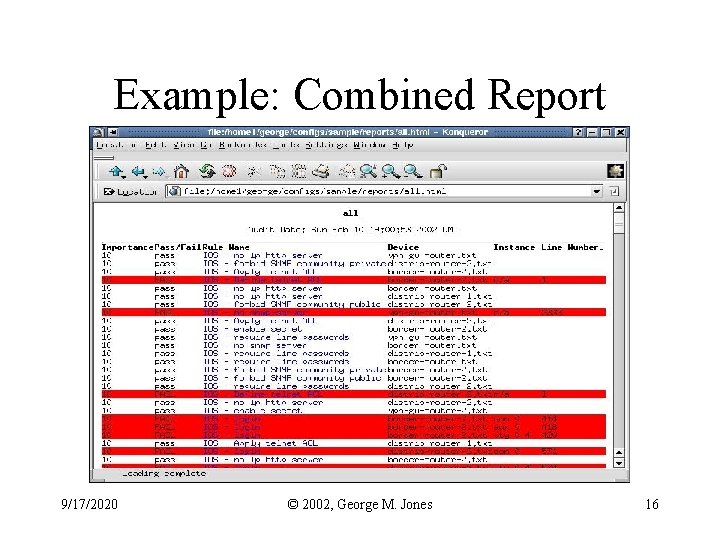Increase font size with magnifier plus icon
Viewport: 720px width, 540px height.
[391, 171]
